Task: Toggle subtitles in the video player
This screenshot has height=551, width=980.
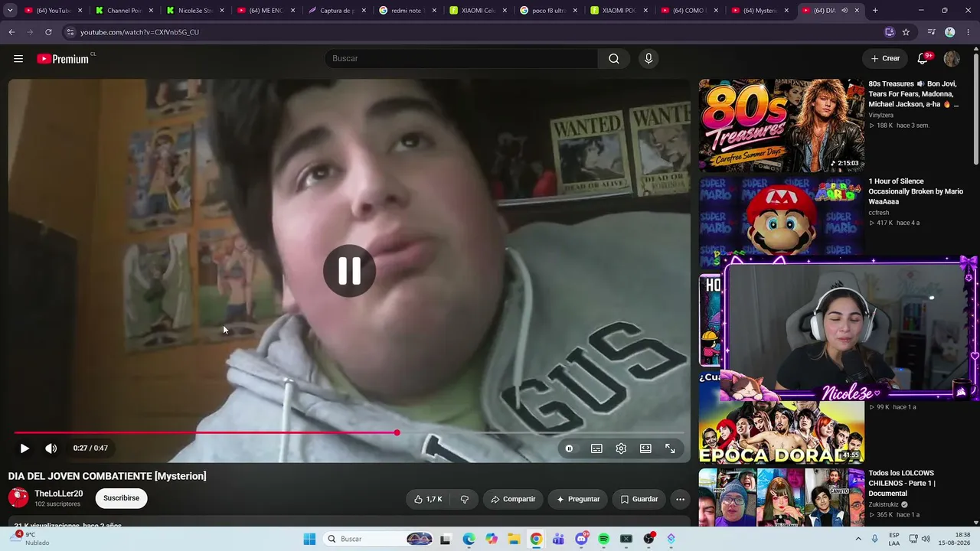Action: (x=596, y=448)
